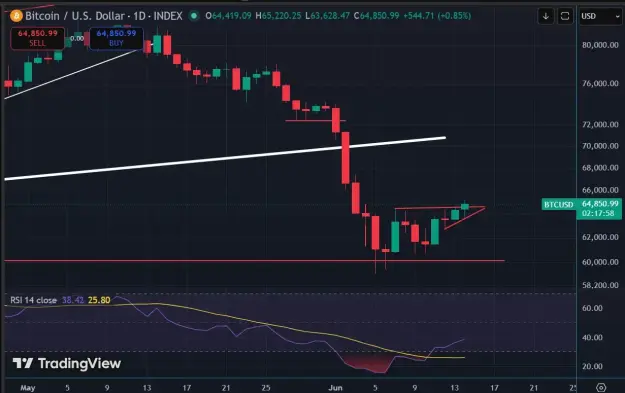Click the Jun label on time axis
The width and height of the screenshot is (625, 393).
[335, 387]
